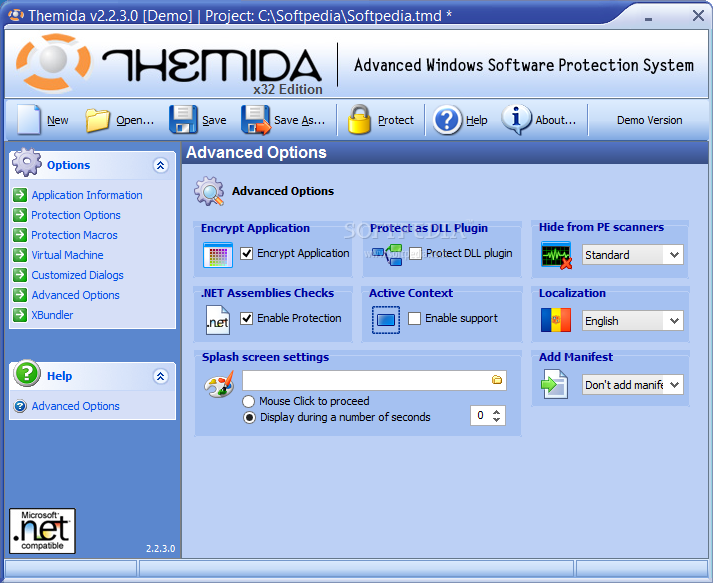Viewport: 713px width, 583px height.
Task: Select Advanced Options in Options list
Action: [75, 295]
